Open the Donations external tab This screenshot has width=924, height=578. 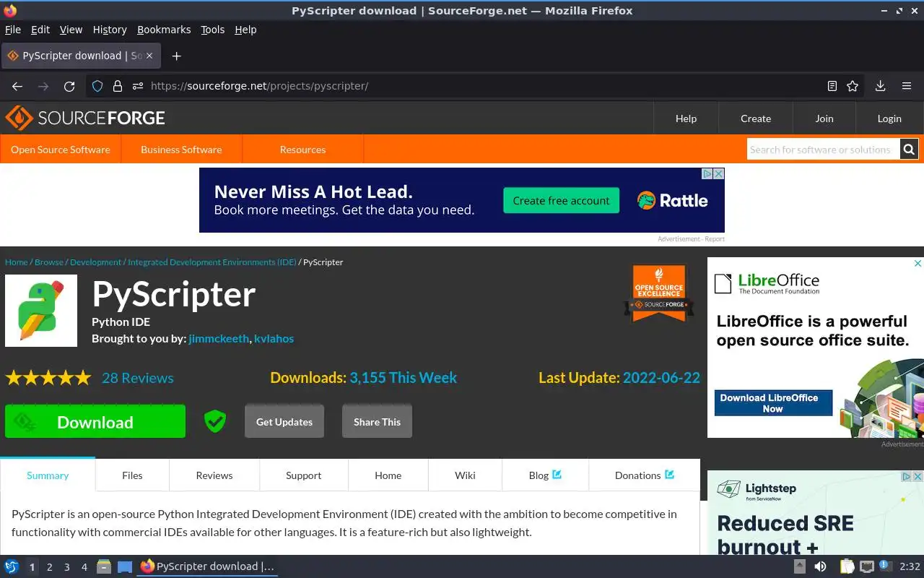(644, 475)
